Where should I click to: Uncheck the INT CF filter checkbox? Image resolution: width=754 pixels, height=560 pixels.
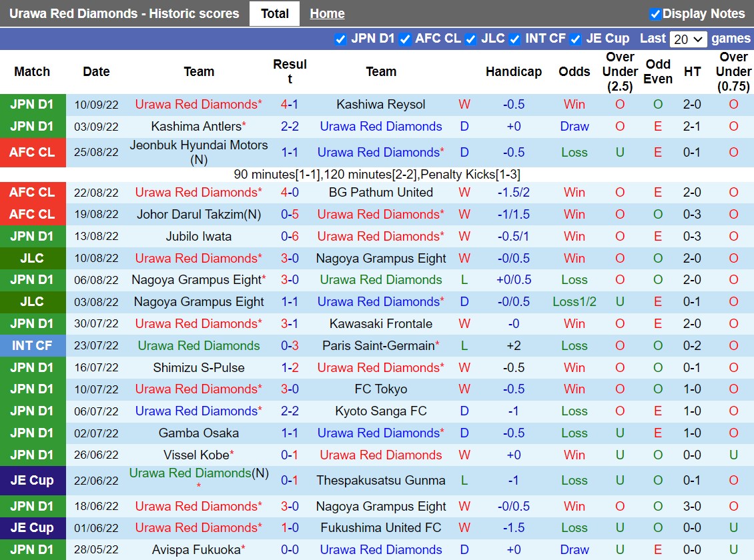pos(514,39)
